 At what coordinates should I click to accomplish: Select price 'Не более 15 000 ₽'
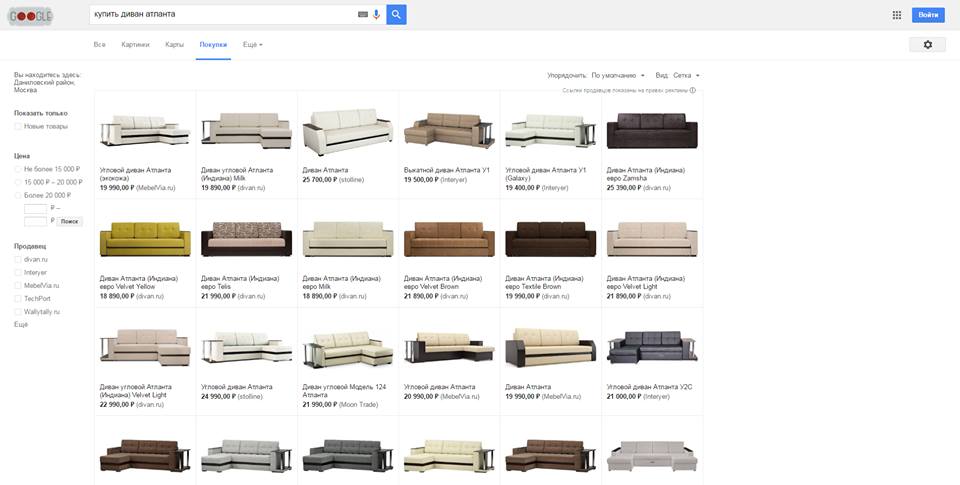(x=18, y=169)
